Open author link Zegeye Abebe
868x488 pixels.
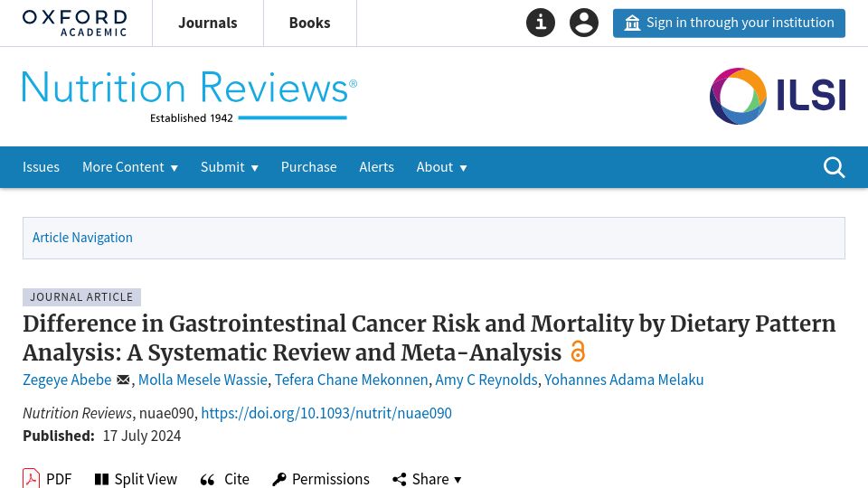click(x=67, y=380)
